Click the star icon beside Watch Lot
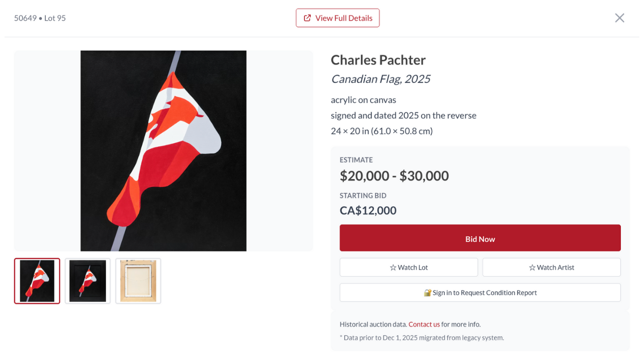This screenshot has height=362, width=644. [393, 268]
